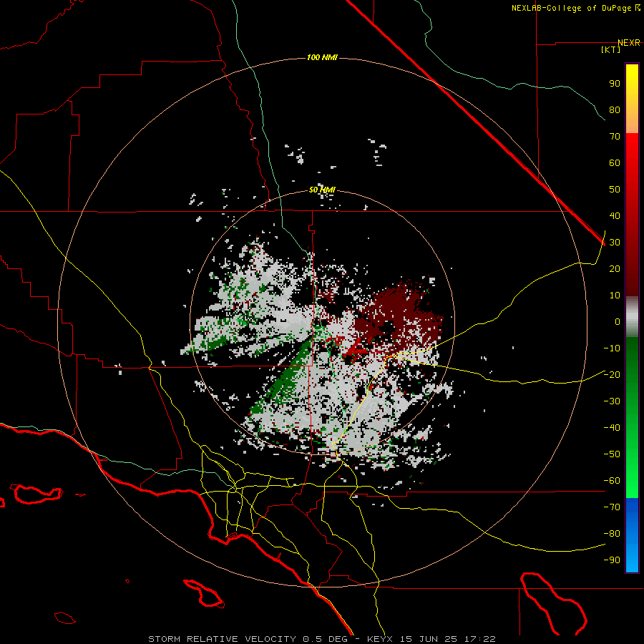Click the NEXR label above the scale
Screen dimensions: 644x644
tap(628, 43)
